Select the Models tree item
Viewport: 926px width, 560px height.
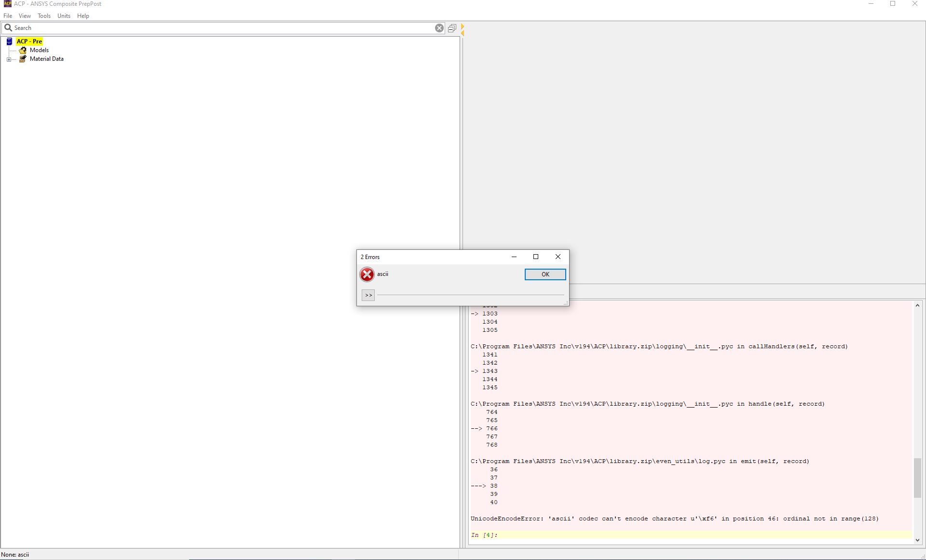(x=39, y=50)
